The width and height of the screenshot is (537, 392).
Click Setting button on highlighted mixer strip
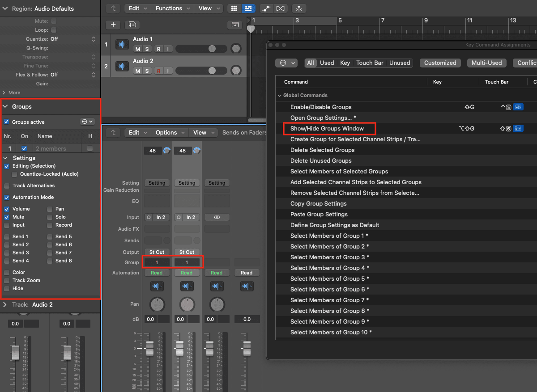tap(187, 183)
